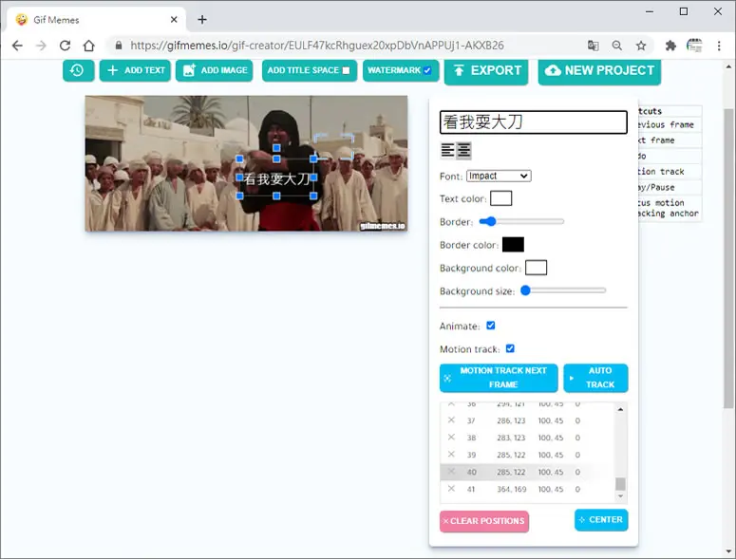Delete position row 37 with X

click(x=451, y=420)
